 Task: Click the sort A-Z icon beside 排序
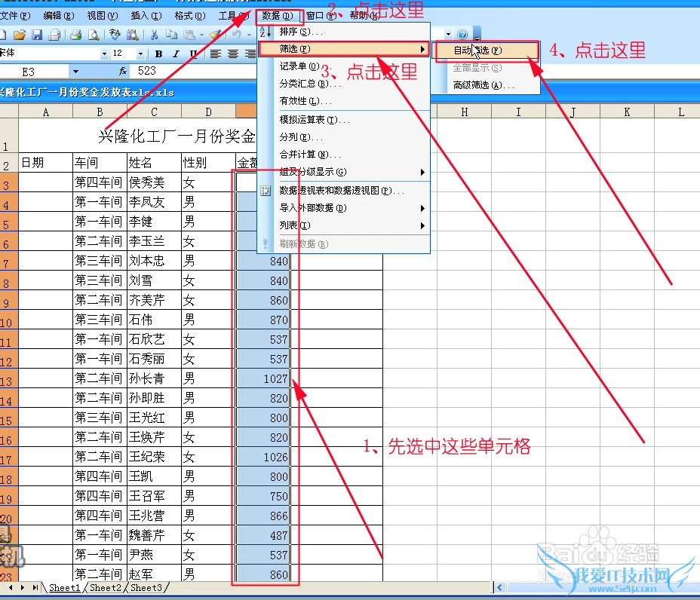tap(266, 32)
